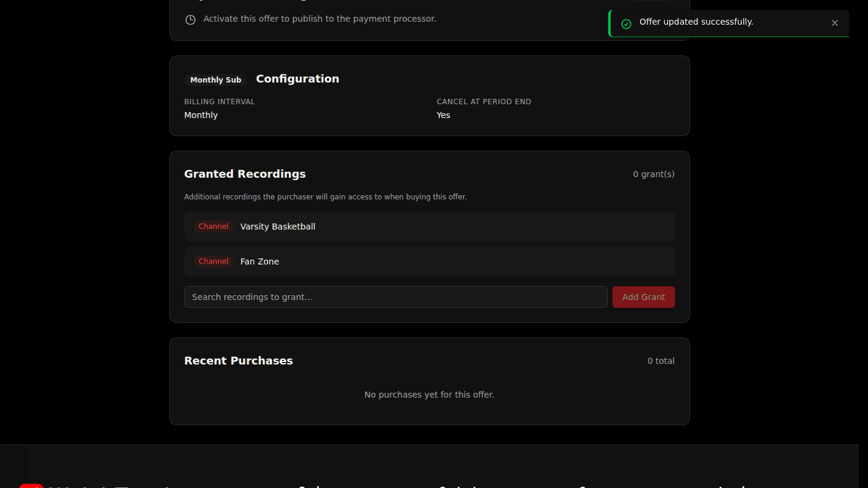Image resolution: width=868 pixels, height=488 pixels.
Task: Click the 'CANCEL AT PERIOD END' label
Action: 484,102
